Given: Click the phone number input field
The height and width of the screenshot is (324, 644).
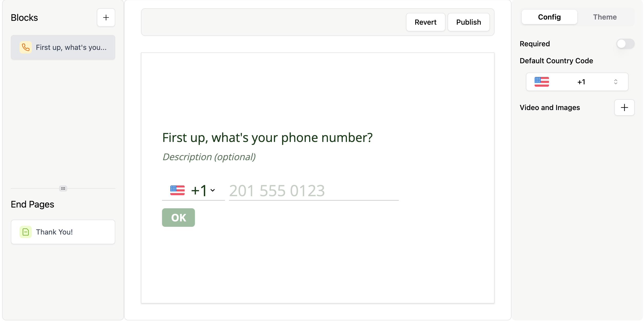Looking at the screenshot, I should [313, 191].
